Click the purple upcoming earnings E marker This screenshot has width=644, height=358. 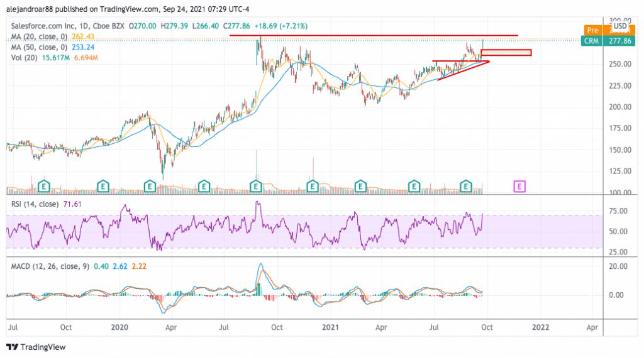519,187
